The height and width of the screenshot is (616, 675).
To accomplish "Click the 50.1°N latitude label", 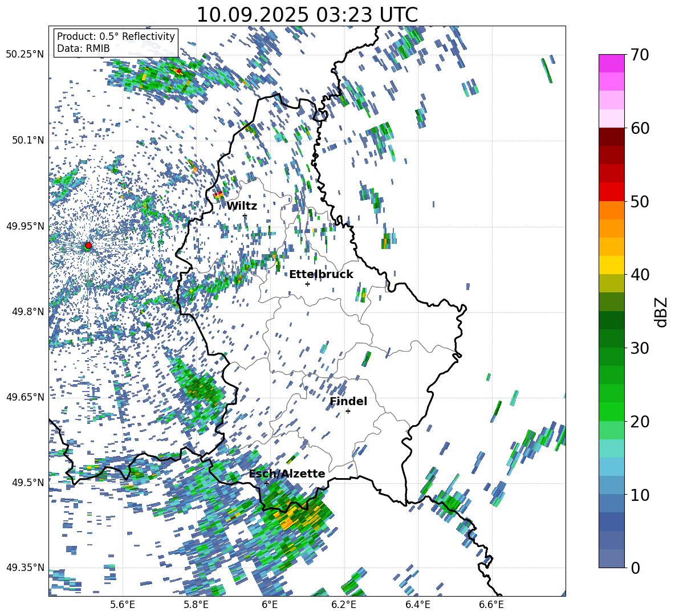I will point(27,140).
